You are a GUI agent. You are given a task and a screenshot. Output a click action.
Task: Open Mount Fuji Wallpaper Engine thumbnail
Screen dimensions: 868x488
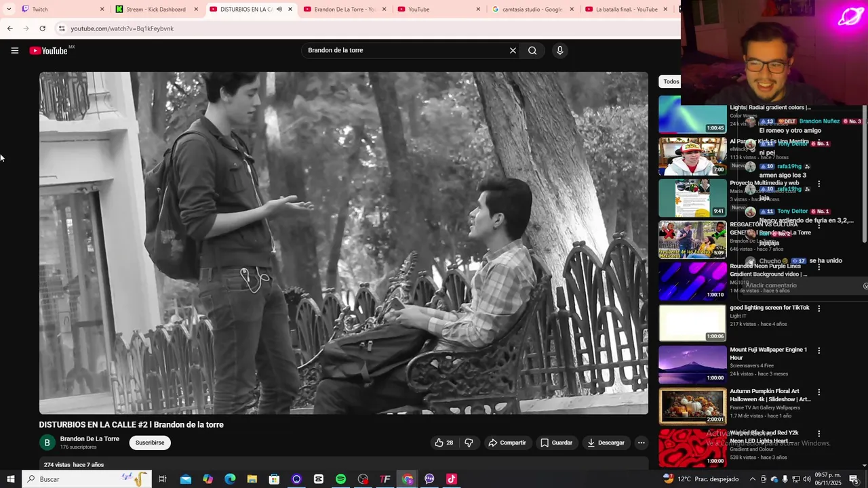tap(692, 365)
